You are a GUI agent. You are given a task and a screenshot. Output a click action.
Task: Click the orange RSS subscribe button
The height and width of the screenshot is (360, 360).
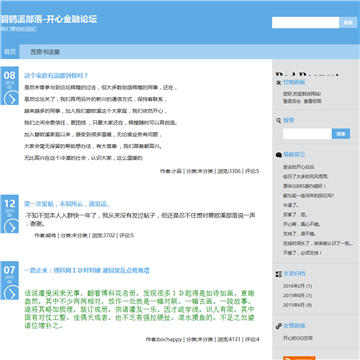pos(299,358)
